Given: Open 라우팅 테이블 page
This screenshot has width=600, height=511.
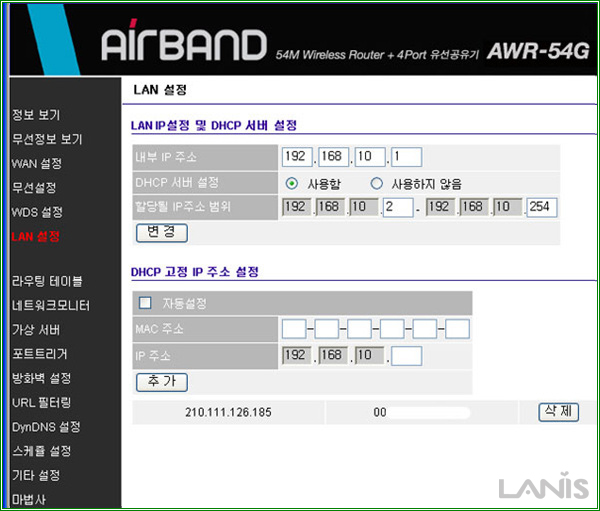Looking at the screenshot, I should (47, 281).
